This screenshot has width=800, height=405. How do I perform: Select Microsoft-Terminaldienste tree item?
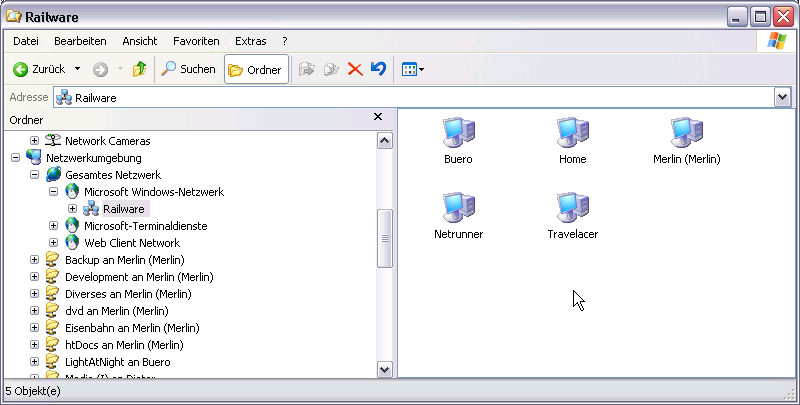pyautogui.click(x=146, y=226)
